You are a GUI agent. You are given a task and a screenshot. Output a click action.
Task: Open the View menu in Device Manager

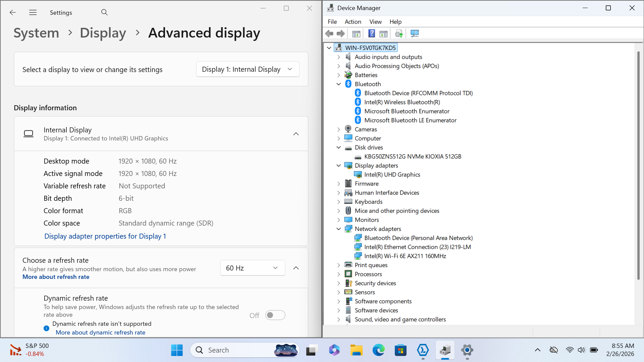[x=375, y=22]
